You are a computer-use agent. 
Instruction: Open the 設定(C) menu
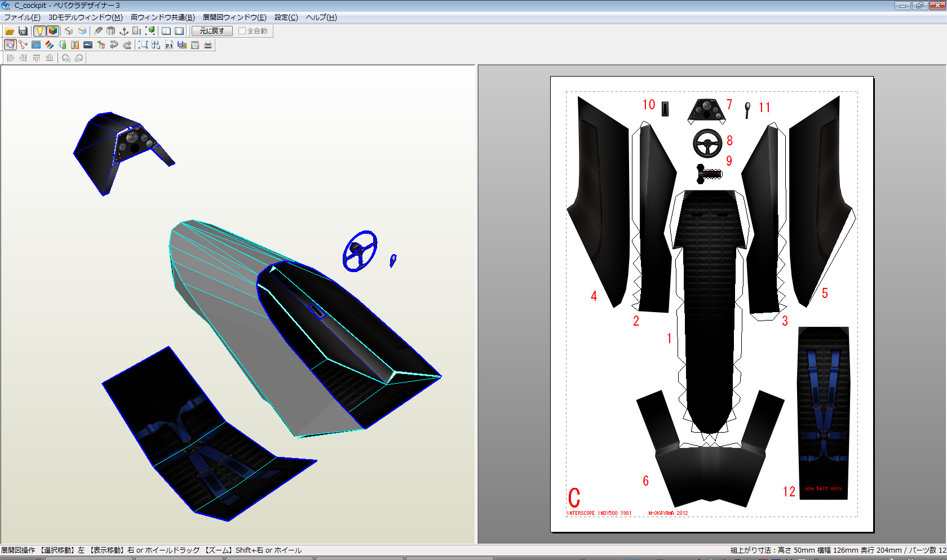click(286, 17)
